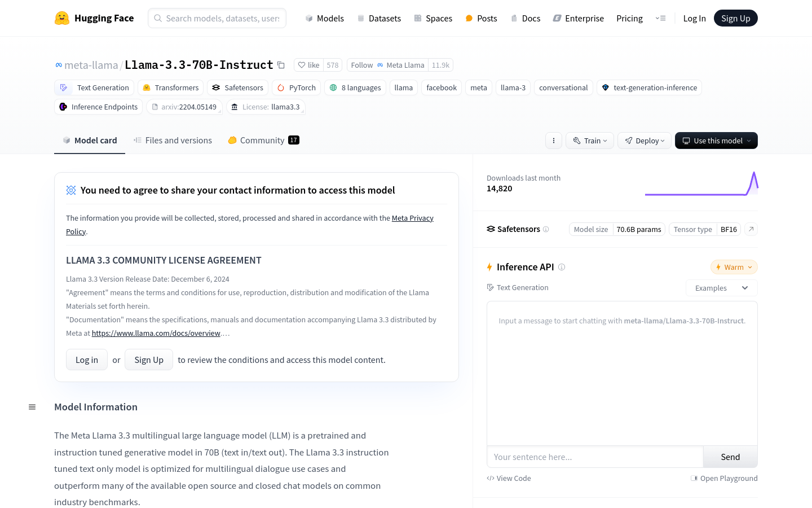Open Pricing page
The image size is (812, 508).
(x=629, y=18)
